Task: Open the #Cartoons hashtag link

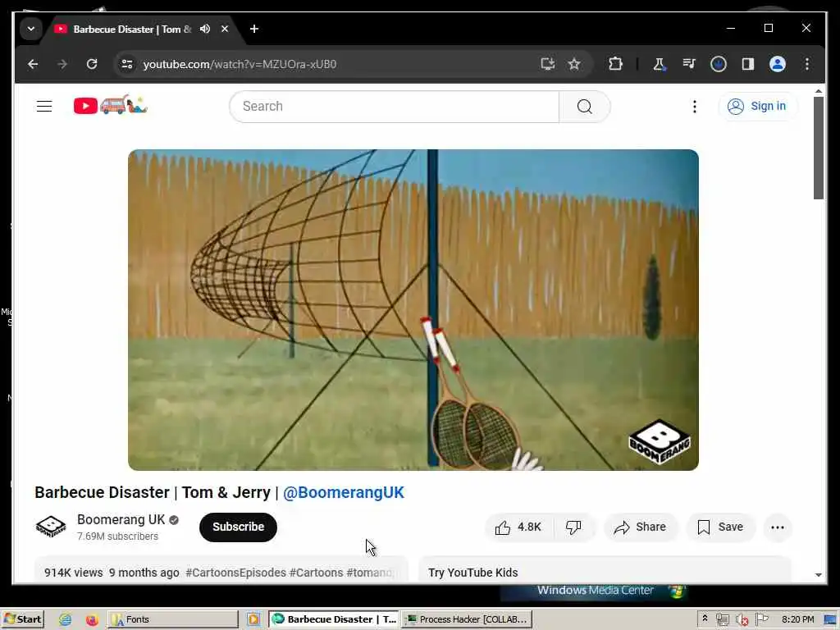Action: (x=316, y=573)
